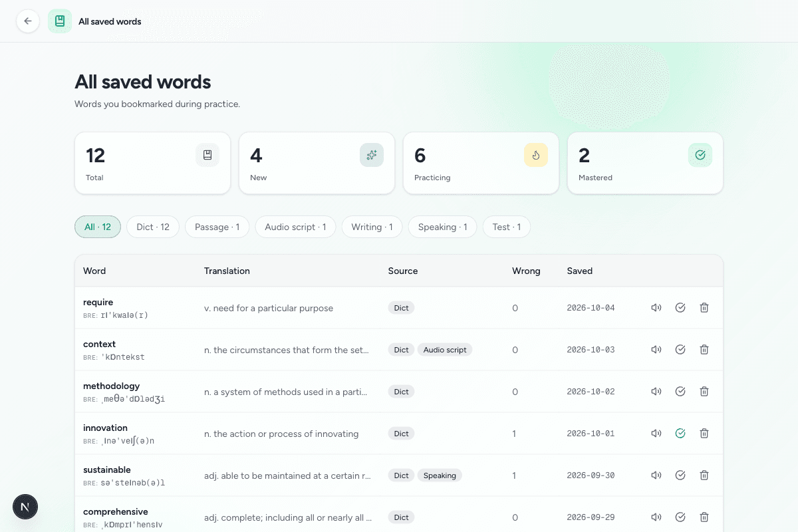Click translation "v. need for a particular purpose"
Screen dimensions: 798x532
pyautogui.click(x=269, y=308)
